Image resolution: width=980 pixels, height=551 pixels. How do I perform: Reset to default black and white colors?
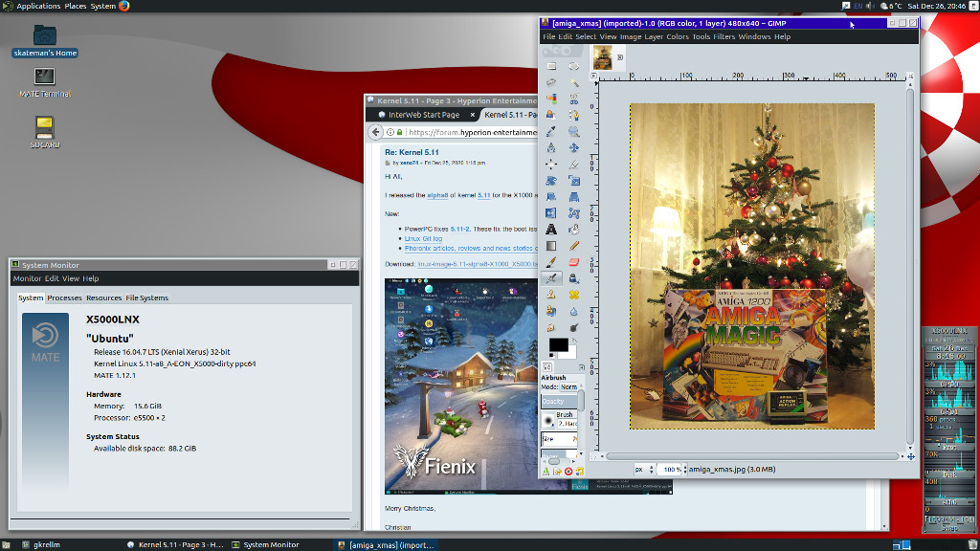[x=551, y=356]
